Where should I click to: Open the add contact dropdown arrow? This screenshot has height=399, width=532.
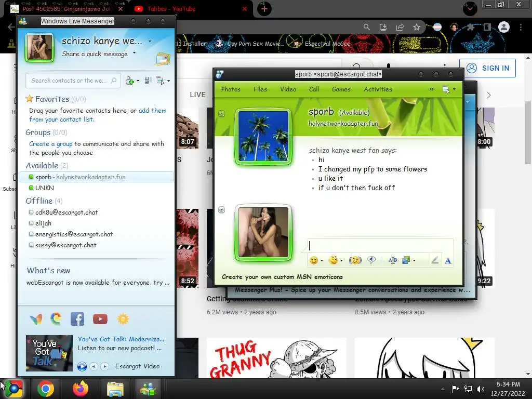pos(138,81)
